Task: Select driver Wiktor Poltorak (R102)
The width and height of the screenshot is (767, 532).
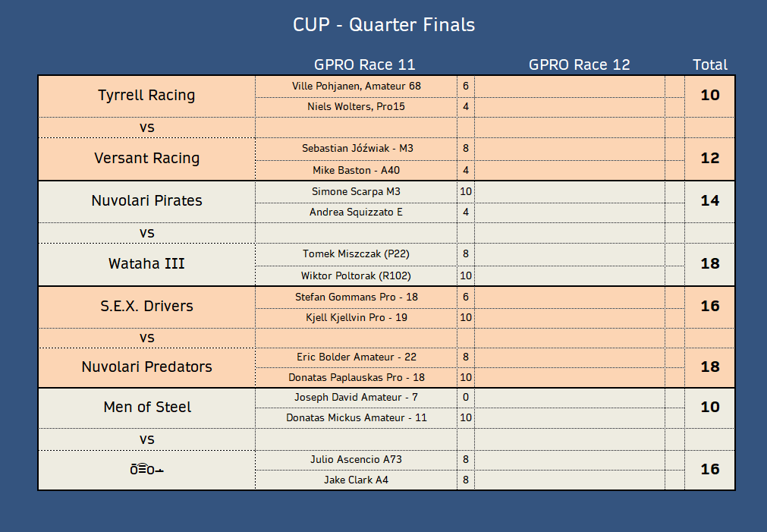Action: 356,275
